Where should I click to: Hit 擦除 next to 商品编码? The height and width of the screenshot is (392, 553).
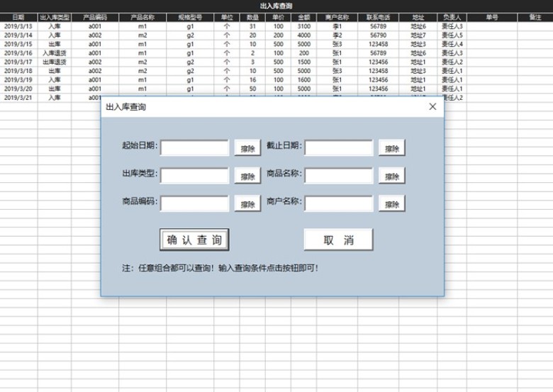[x=247, y=203]
